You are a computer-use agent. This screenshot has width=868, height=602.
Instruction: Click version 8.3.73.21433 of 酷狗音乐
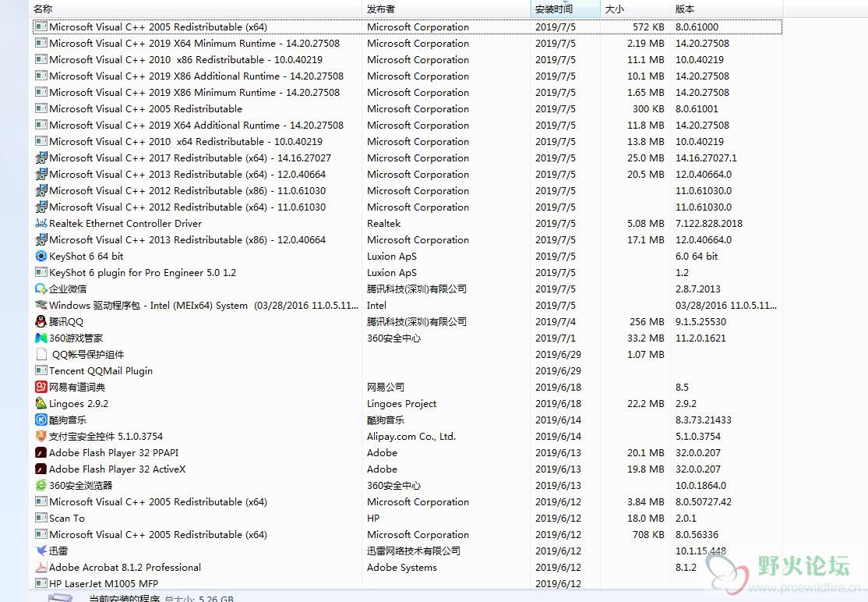click(x=704, y=420)
